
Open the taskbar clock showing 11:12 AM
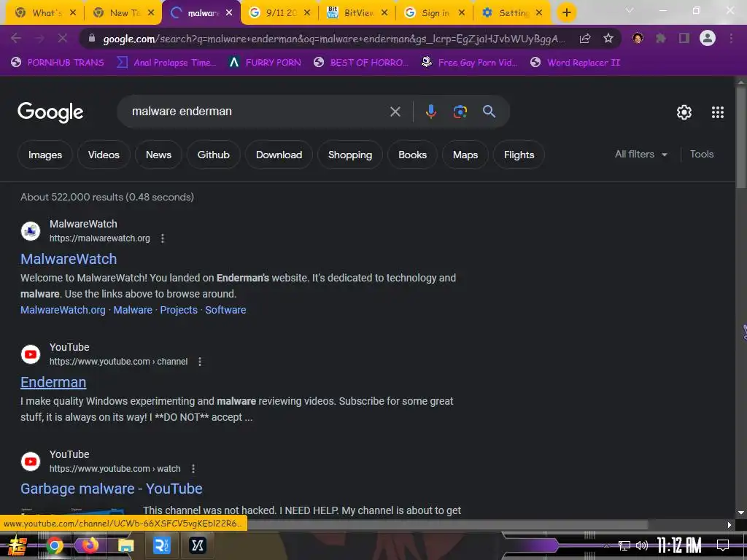(x=679, y=545)
